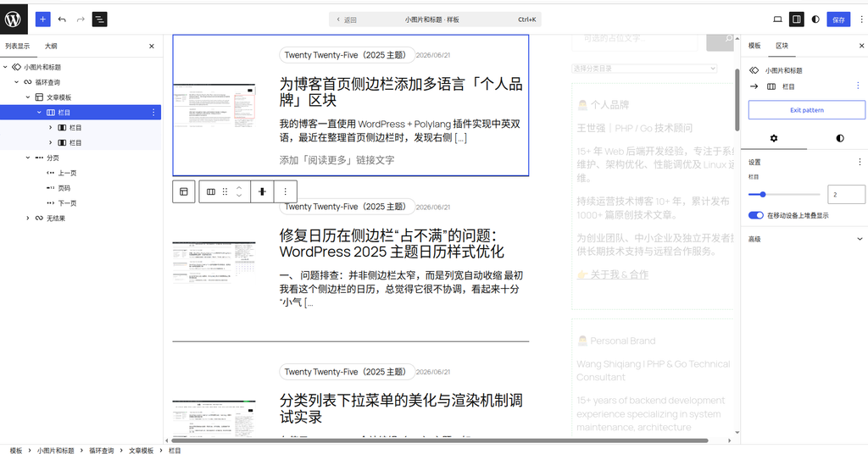
Task: Click 循环查询 in bottom breadcrumb
Action: (x=102, y=450)
